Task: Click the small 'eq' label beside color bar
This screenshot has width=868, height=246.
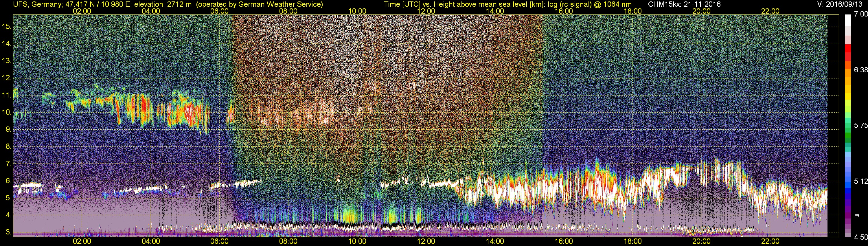Action: [x=857, y=214]
